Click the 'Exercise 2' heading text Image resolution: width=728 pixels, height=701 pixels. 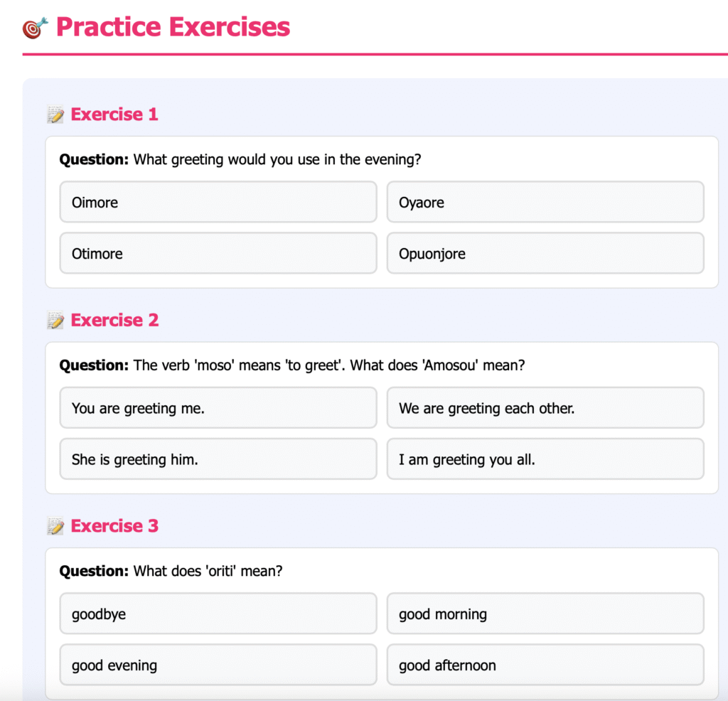114,321
